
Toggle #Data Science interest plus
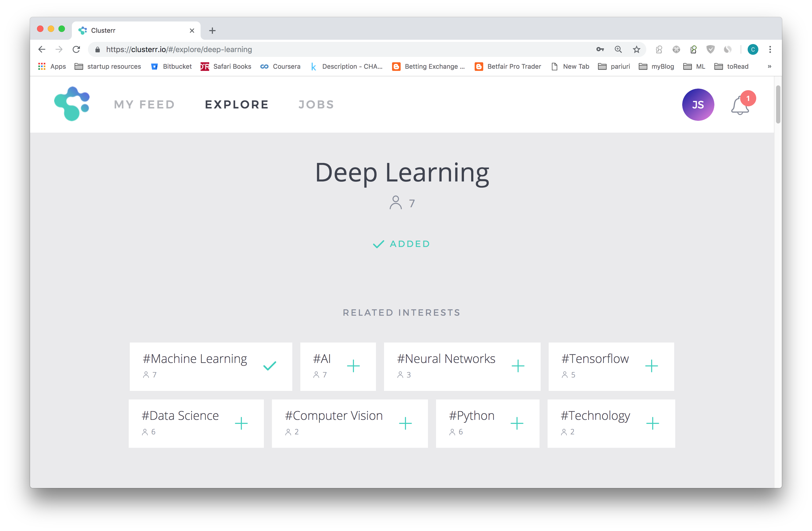241,423
